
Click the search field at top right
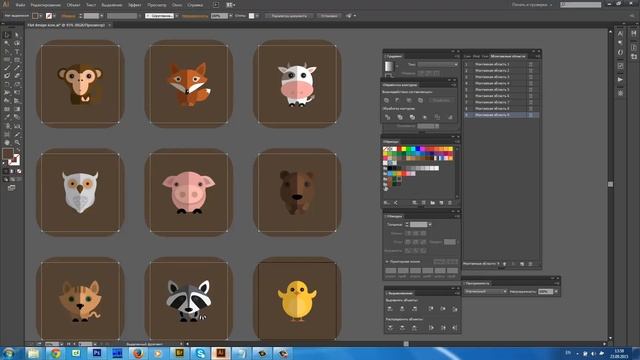click(580, 5)
